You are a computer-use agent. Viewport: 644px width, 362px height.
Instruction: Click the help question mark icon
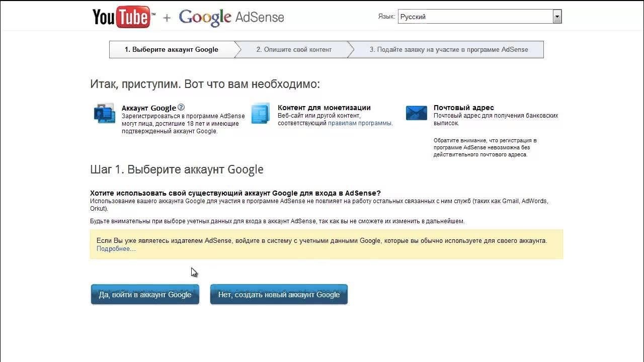coord(182,107)
